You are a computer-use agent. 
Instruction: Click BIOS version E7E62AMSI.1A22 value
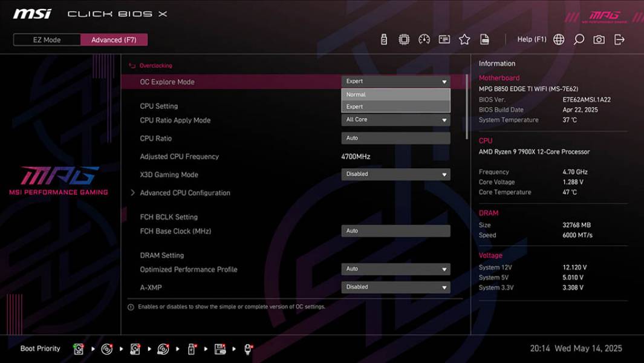point(587,99)
